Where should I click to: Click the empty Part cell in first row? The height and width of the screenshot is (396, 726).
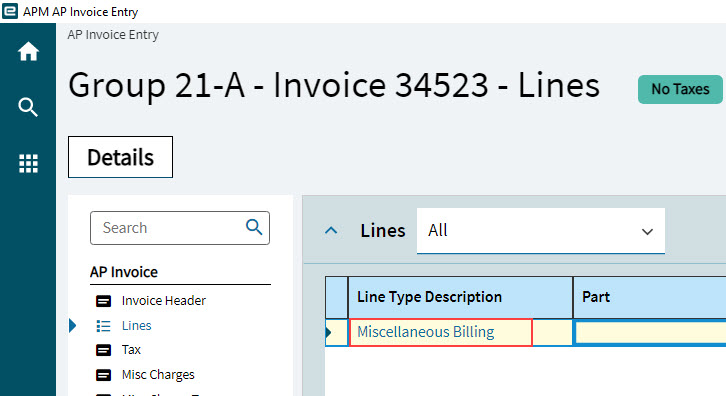[650, 333]
